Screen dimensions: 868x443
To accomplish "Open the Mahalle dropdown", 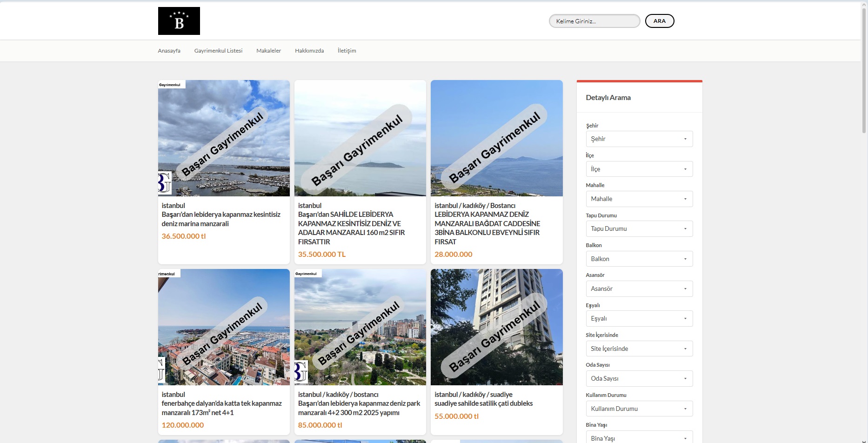I will tap(639, 199).
